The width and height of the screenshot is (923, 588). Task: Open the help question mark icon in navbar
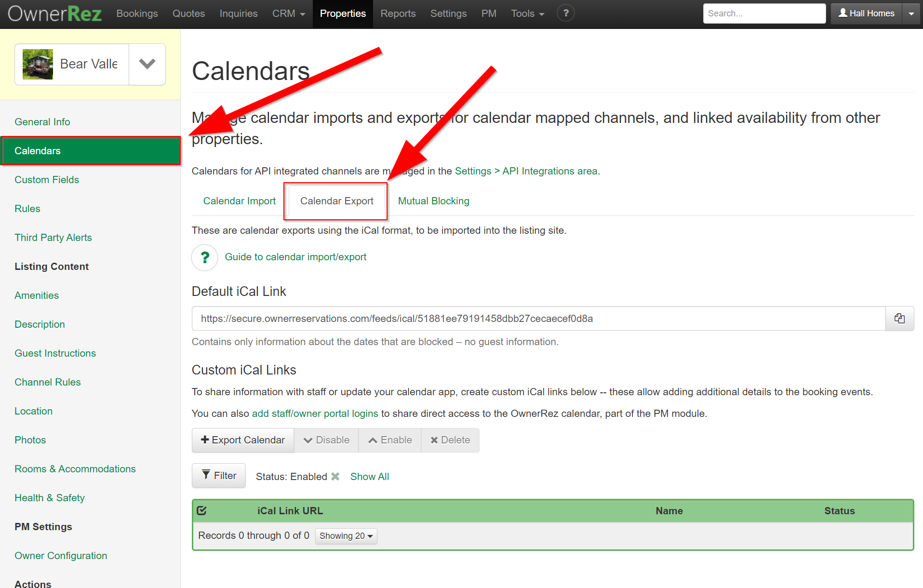pyautogui.click(x=566, y=13)
